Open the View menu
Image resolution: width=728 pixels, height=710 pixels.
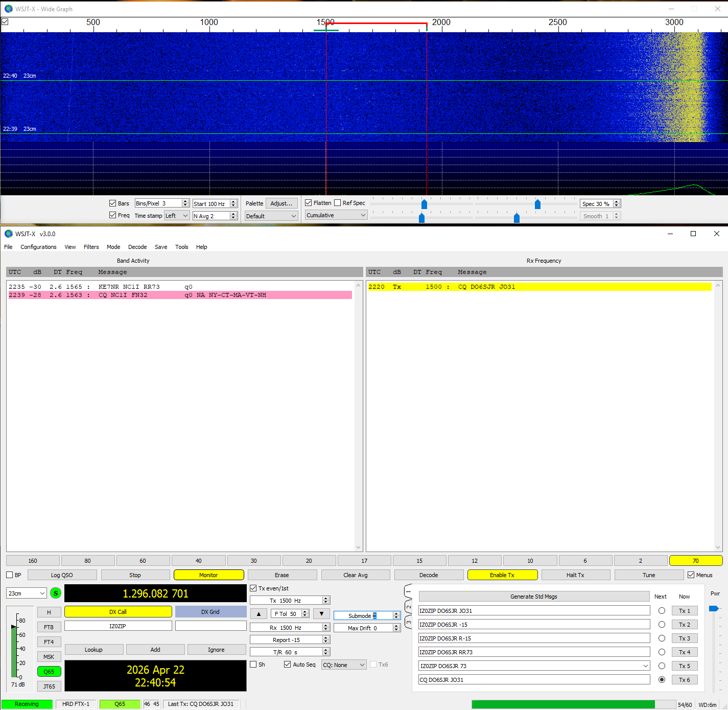tap(70, 247)
